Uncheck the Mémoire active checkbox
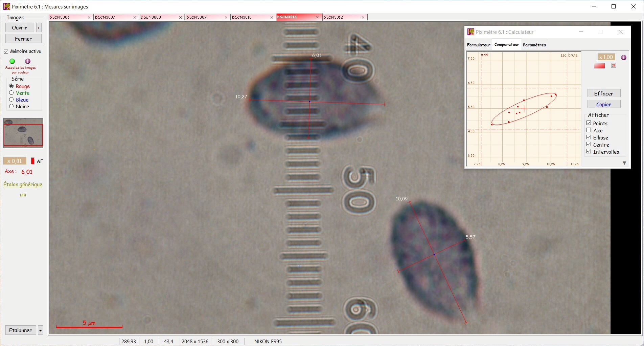This screenshot has width=644, height=346. (x=6, y=51)
